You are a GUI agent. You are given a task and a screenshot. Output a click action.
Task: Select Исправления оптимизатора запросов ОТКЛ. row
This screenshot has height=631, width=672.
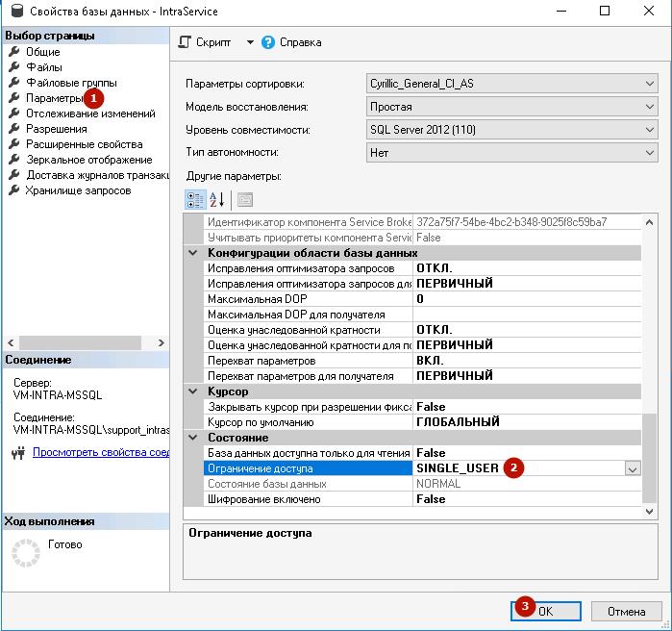point(422,268)
